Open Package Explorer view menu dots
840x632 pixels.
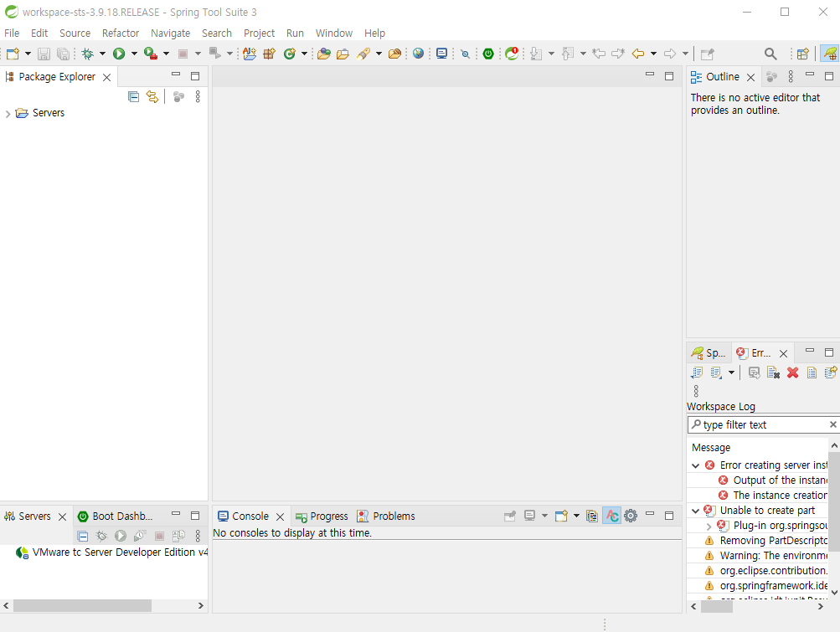click(x=198, y=96)
